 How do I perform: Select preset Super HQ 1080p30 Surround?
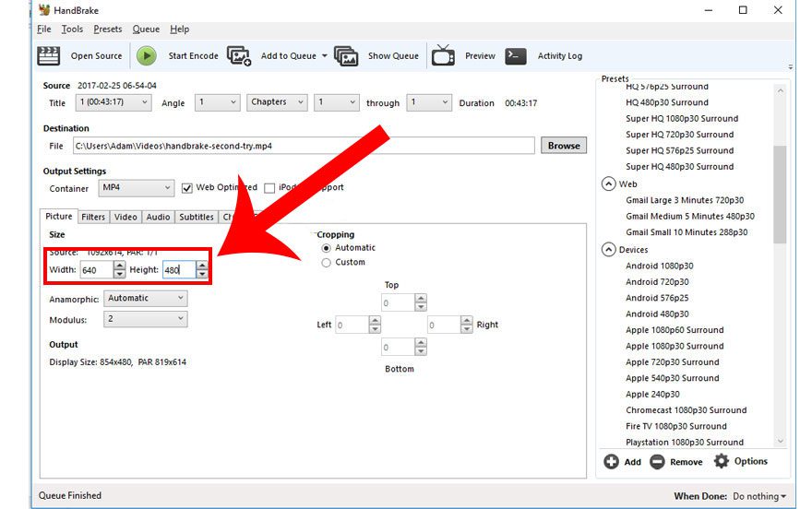[682, 118]
